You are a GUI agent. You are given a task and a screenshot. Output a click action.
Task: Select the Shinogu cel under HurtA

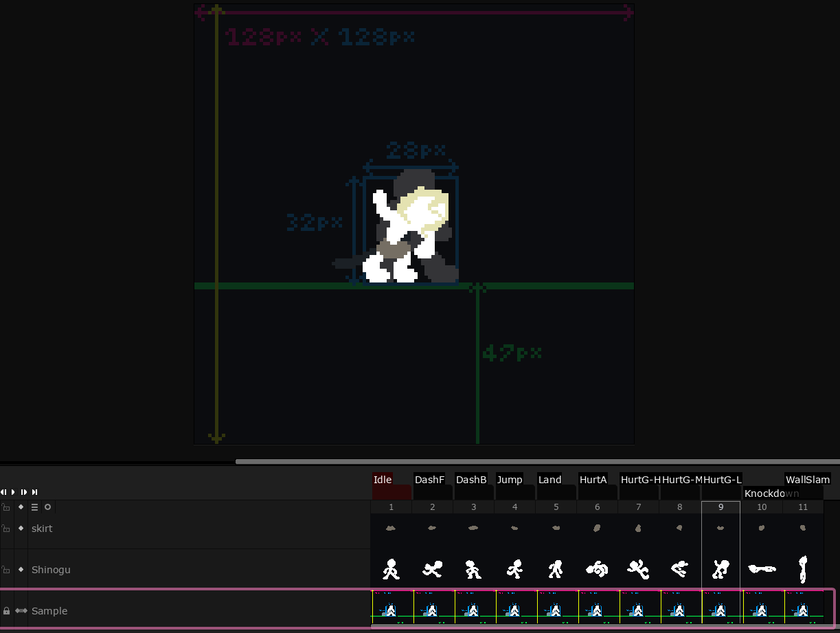tap(597, 569)
